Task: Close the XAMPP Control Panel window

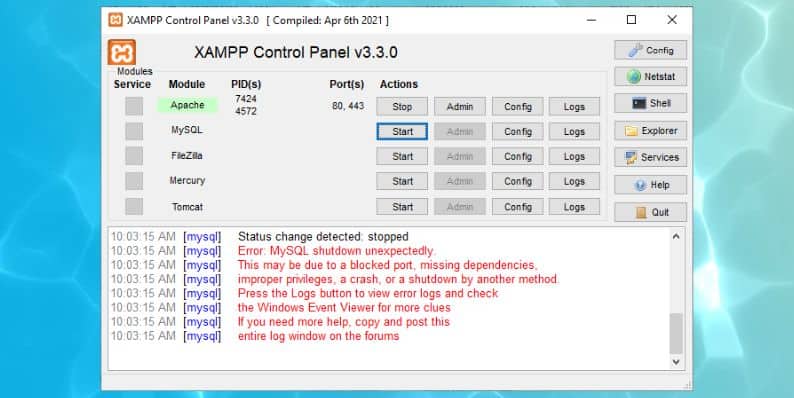Action: (672, 20)
